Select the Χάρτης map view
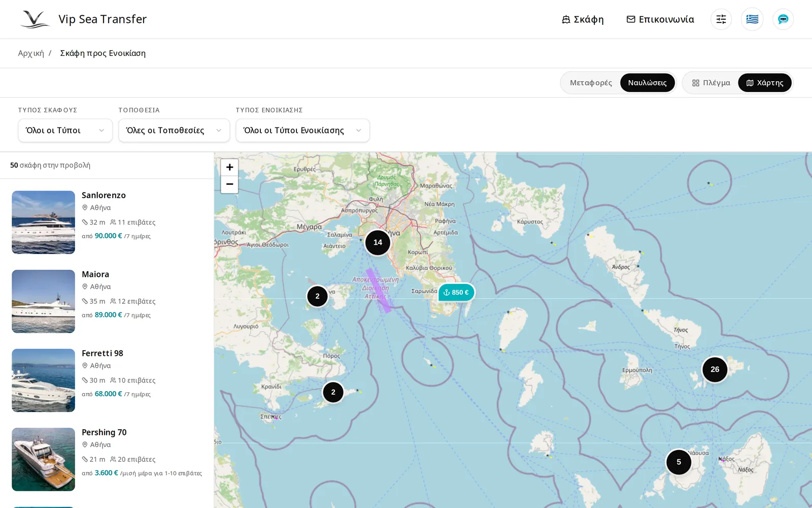 click(765, 83)
